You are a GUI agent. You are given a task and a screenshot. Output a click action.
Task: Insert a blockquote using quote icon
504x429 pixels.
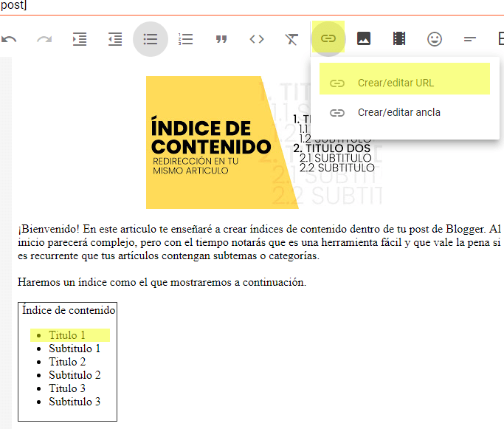coord(221,39)
